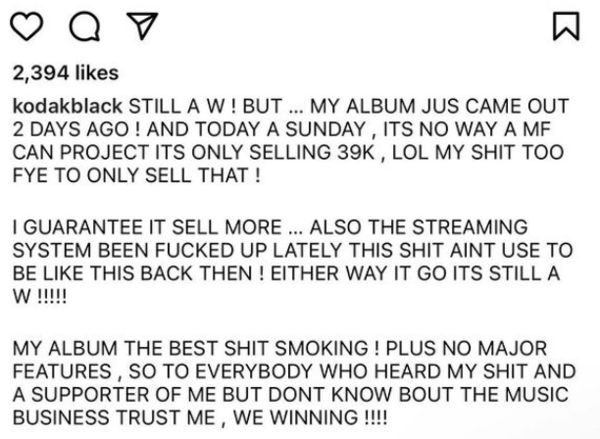Click the word 'SUNDAY' in the caption
This screenshot has width=600, height=439.
pyautogui.click(x=325, y=129)
